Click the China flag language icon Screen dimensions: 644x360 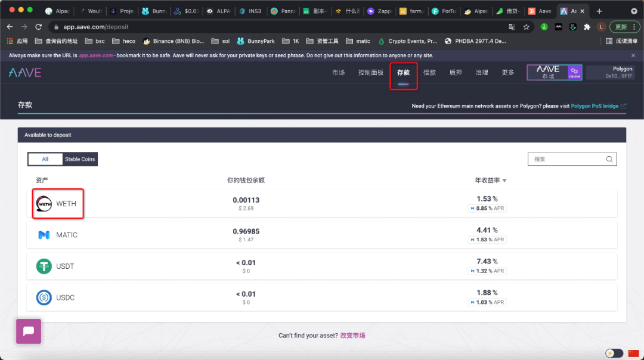pos(634,353)
